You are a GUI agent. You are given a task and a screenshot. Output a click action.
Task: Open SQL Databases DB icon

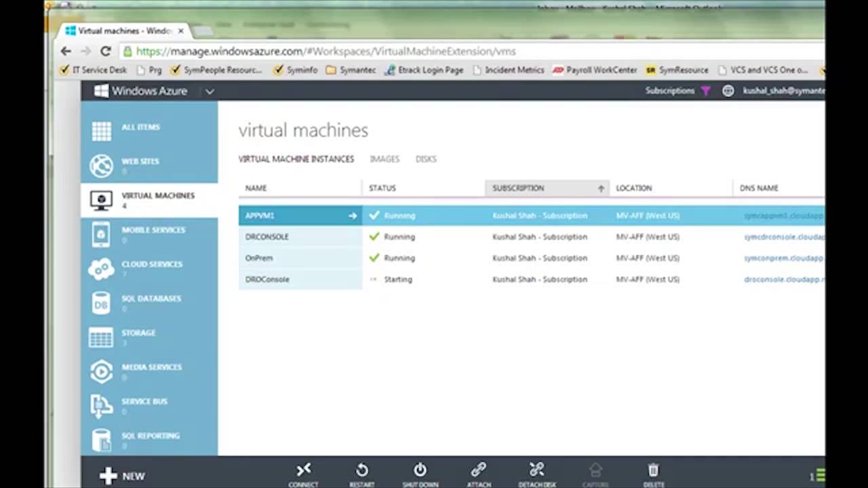click(101, 303)
